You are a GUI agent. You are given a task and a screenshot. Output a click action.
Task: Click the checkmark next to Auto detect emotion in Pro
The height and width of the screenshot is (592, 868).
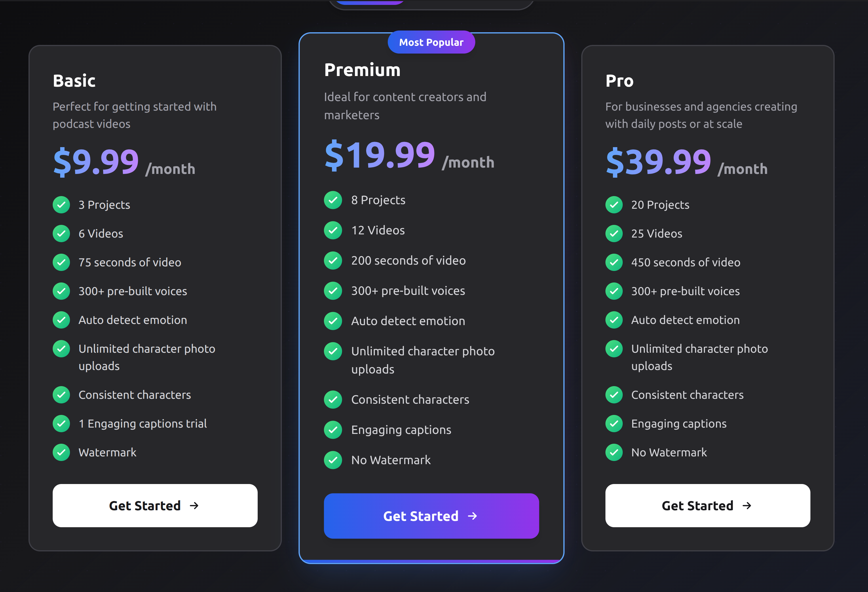614,320
